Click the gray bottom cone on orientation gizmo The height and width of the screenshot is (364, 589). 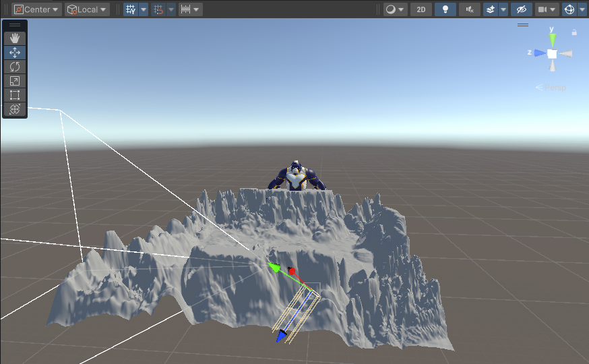tap(552, 66)
